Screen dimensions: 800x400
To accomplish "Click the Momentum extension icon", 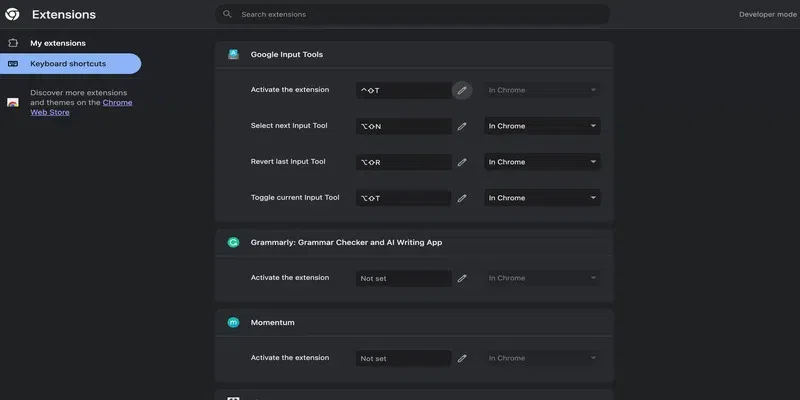I will pos(233,323).
